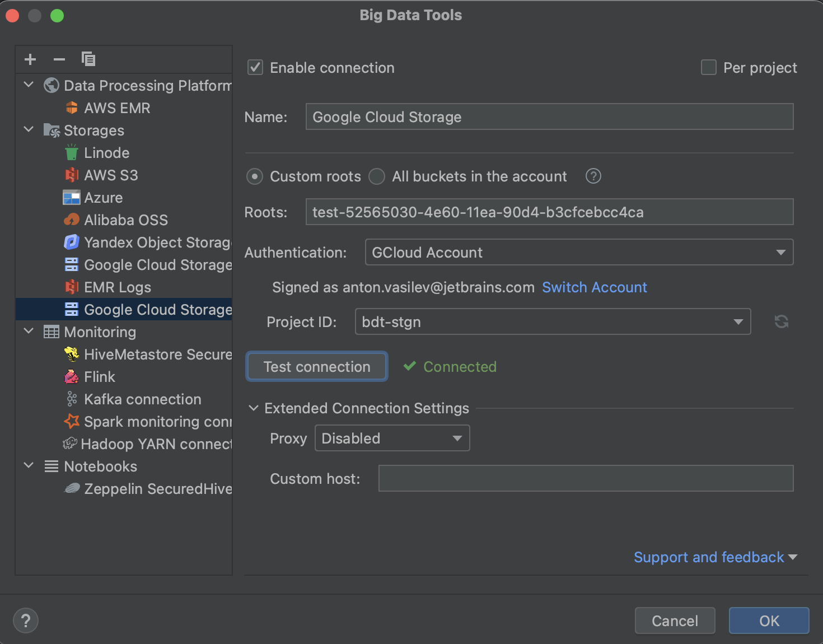
Task: Remove selected connection using the minus icon
Action: (x=59, y=59)
